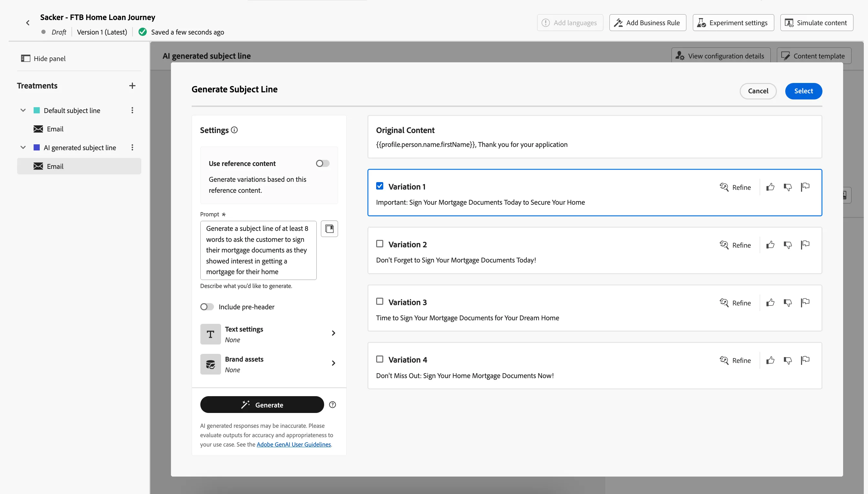The image size is (868, 494).
Task: Check the Variation 3 checkbox
Action: click(380, 301)
